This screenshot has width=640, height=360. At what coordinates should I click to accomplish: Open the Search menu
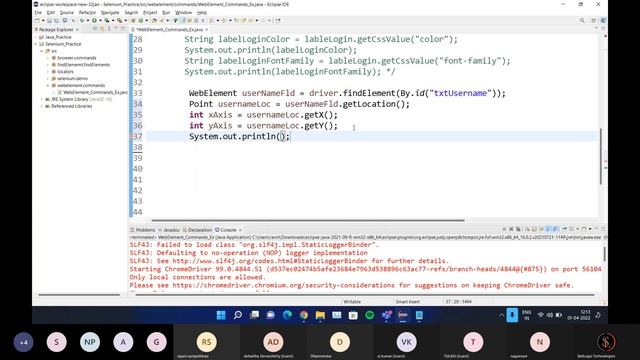point(131,13)
